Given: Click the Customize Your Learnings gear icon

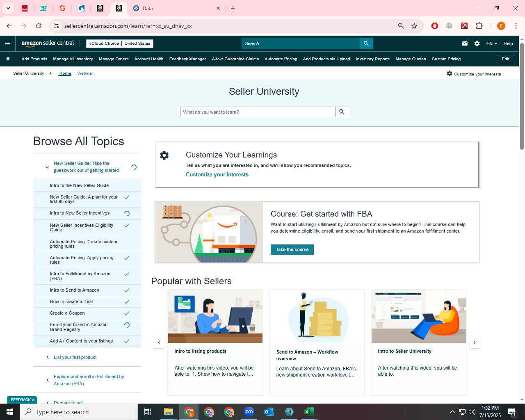Looking at the screenshot, I should pos(164,155).
